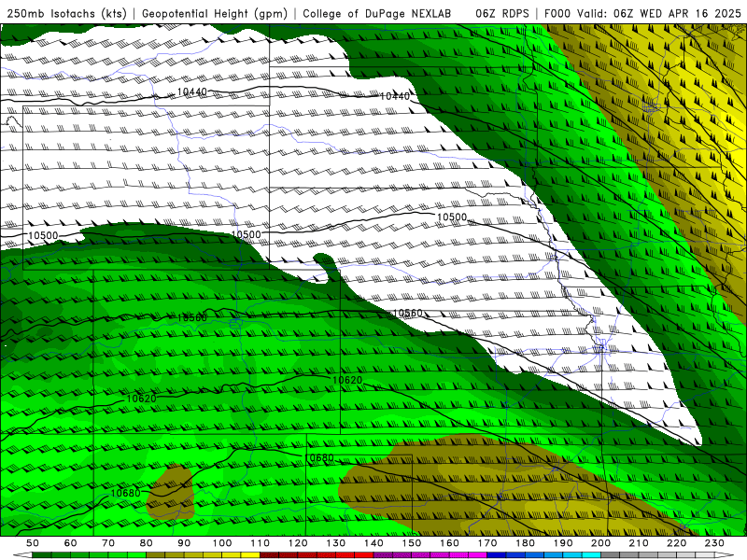Click the bright yellow swatch under 110

[250, 555]
